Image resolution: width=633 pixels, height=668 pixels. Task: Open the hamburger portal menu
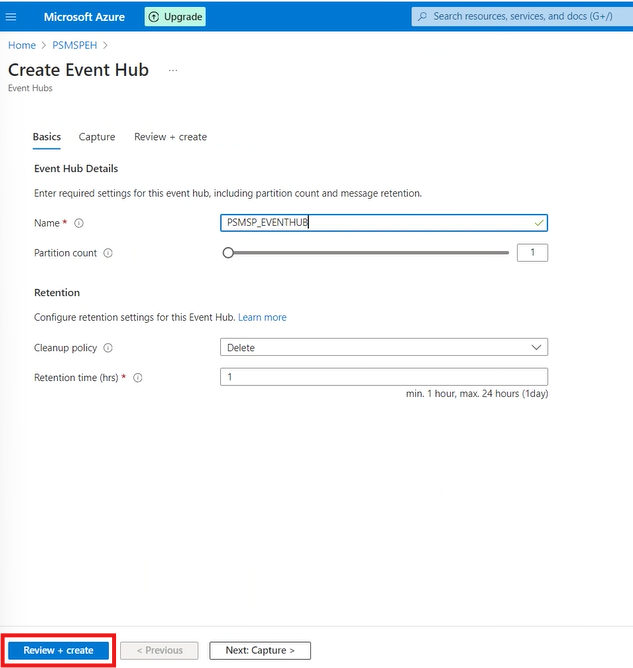coord(12,17)
